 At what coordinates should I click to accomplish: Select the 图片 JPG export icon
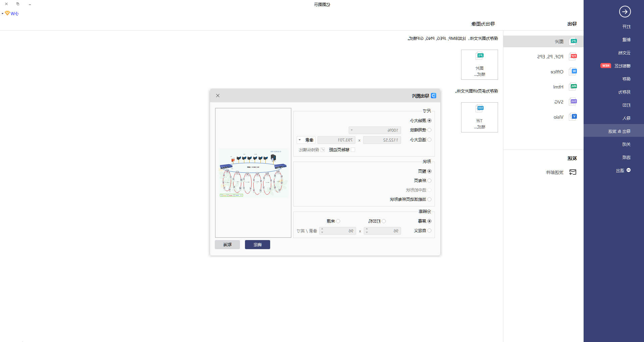(573, 41)
